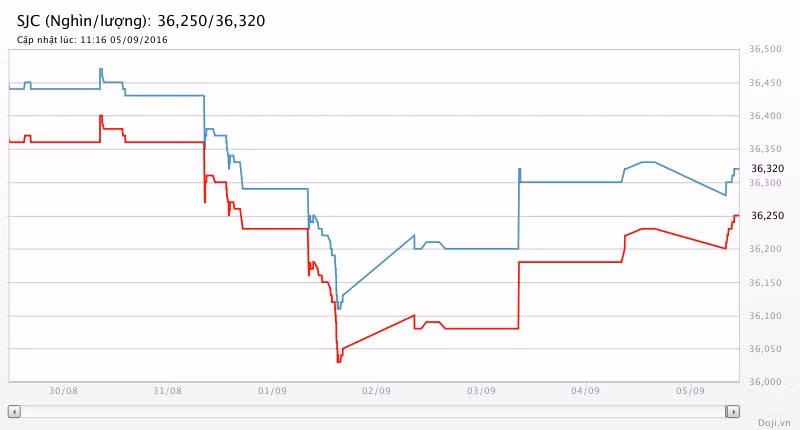
Task: Click the 'Cập nhật lúc' update timestamp
Action: tap(92, 40)
